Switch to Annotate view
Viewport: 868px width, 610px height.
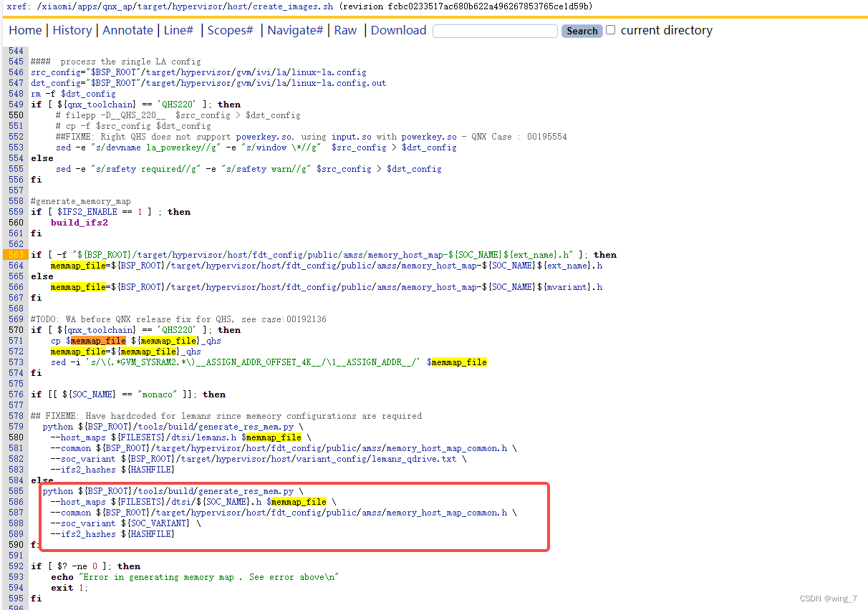click(127, 30)
